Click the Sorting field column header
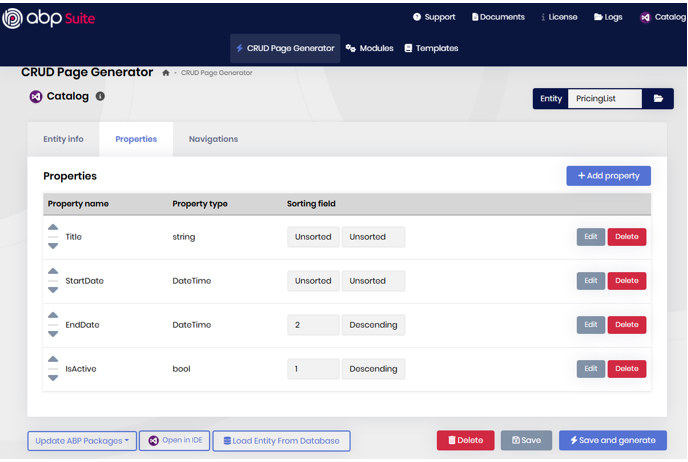Viewport: 688px width, 462px height. point(311,204)
